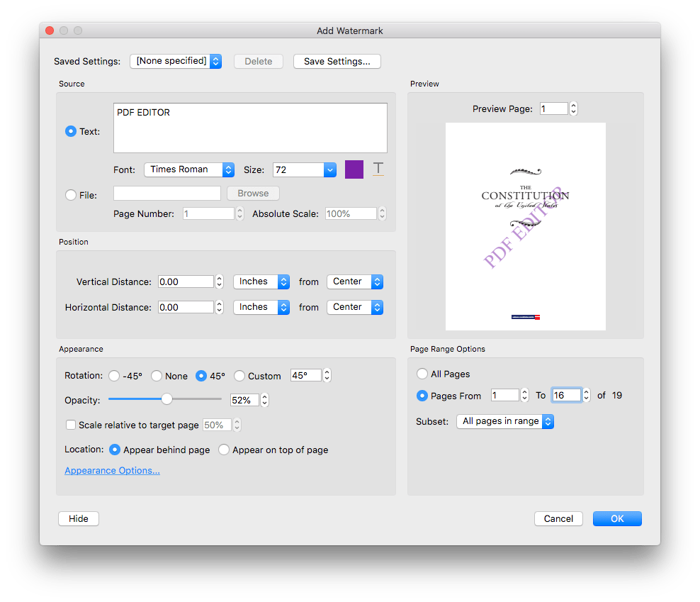Open the Appearance Options link
Viewport: 700px width, 602px height.
click(x=112, y=471)
